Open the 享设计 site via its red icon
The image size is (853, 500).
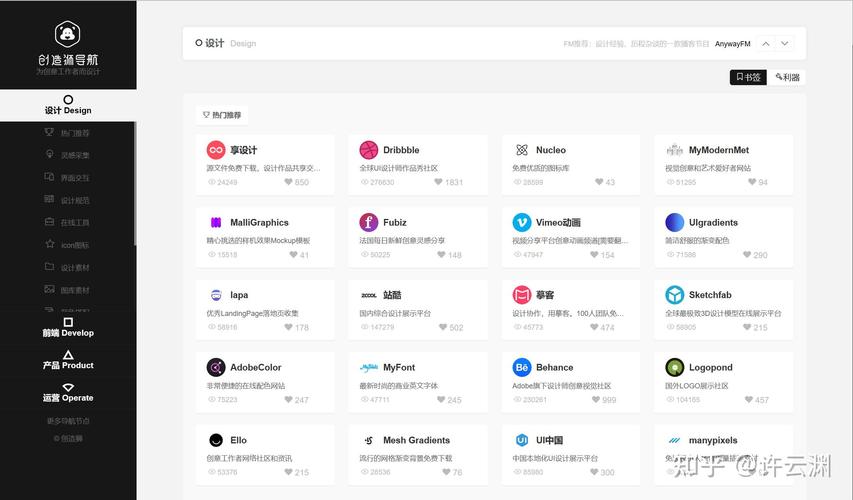coord(216,150)
